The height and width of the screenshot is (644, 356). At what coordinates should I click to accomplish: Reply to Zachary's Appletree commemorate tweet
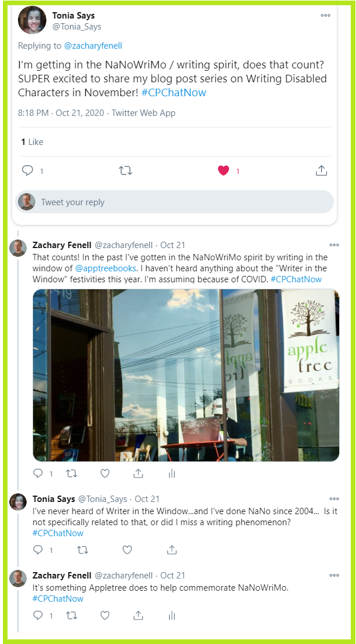coord(38,615)
